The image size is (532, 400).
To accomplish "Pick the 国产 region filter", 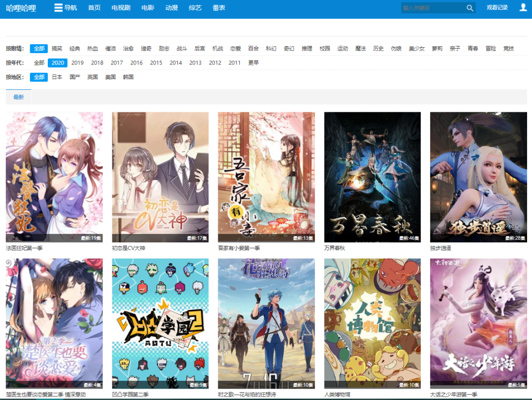I will pyautogui.click(x=75, y=77).
